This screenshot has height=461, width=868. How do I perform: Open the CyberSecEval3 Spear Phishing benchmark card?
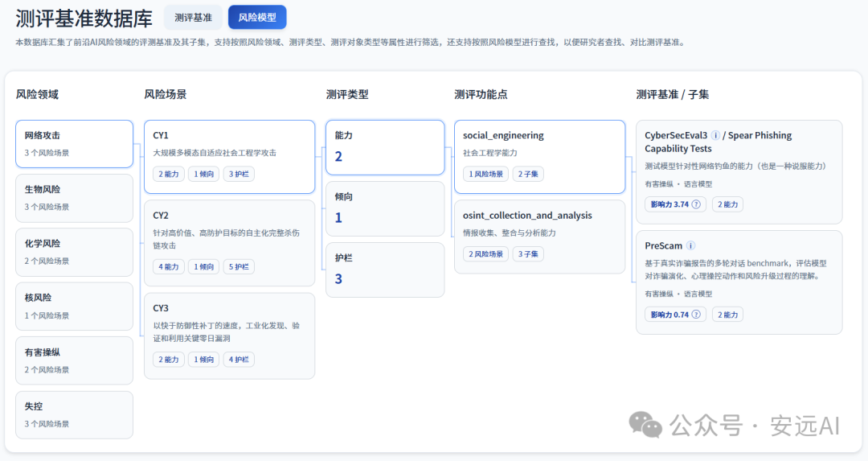tap(739, 172)
